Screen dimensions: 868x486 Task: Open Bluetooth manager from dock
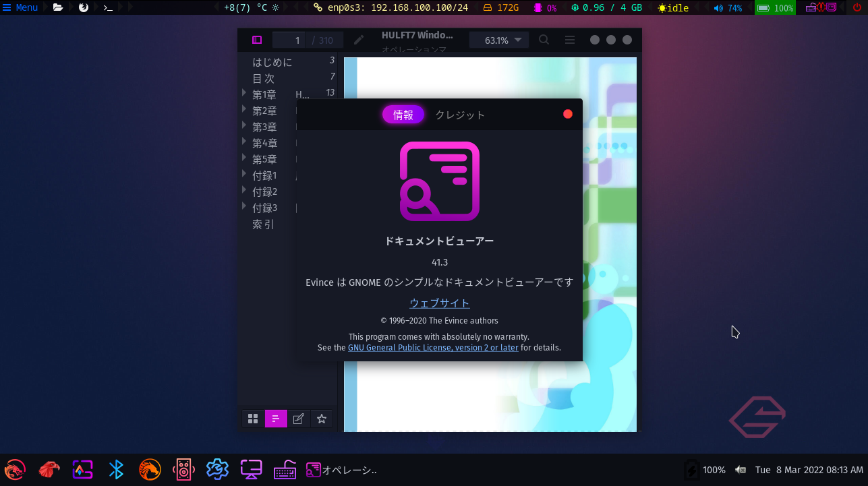[x=116, y=469]
